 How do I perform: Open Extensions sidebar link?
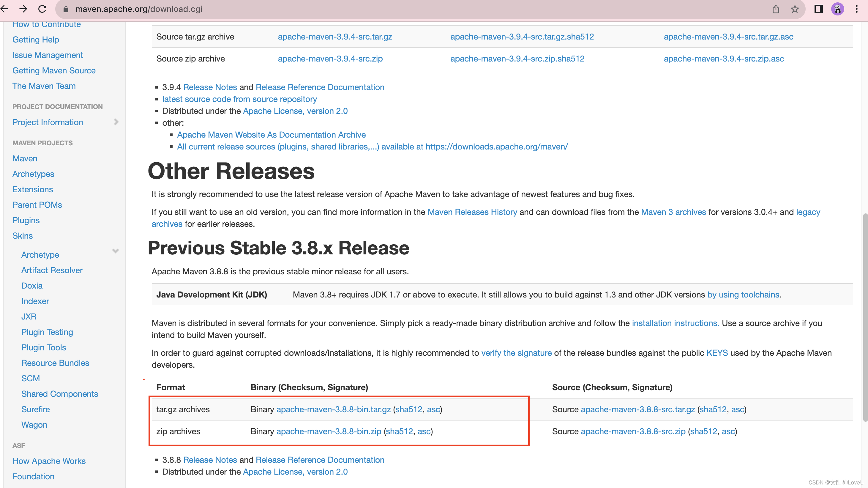coord(33,189)
